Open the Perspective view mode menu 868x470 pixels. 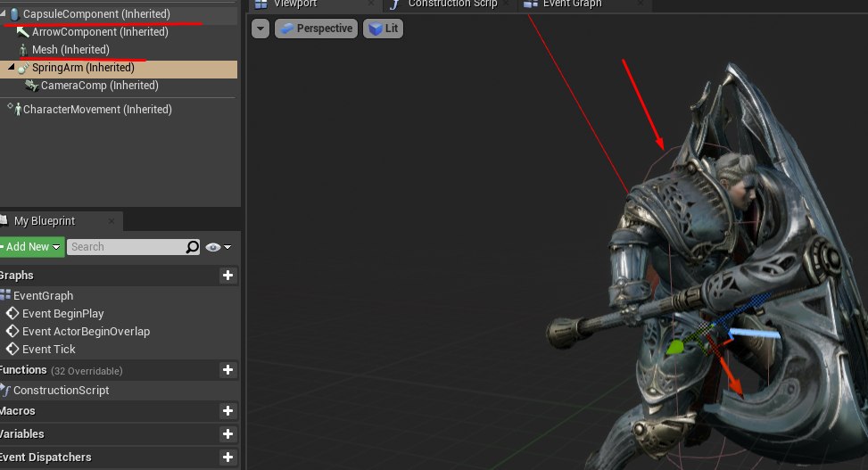(316, 29)
